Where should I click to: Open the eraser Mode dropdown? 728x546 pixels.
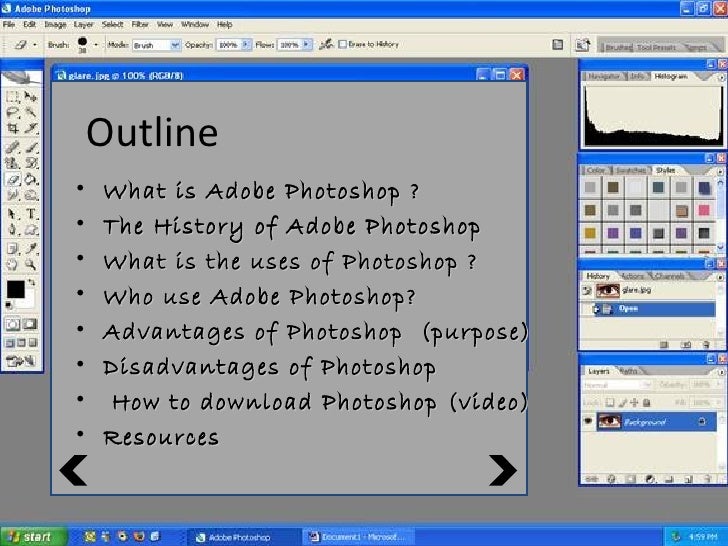[175, 45]
